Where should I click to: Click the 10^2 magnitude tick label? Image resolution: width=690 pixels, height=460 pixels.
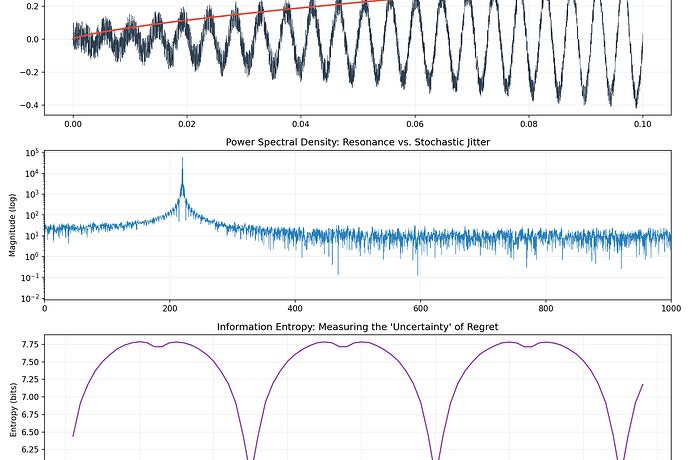[32, 215]
